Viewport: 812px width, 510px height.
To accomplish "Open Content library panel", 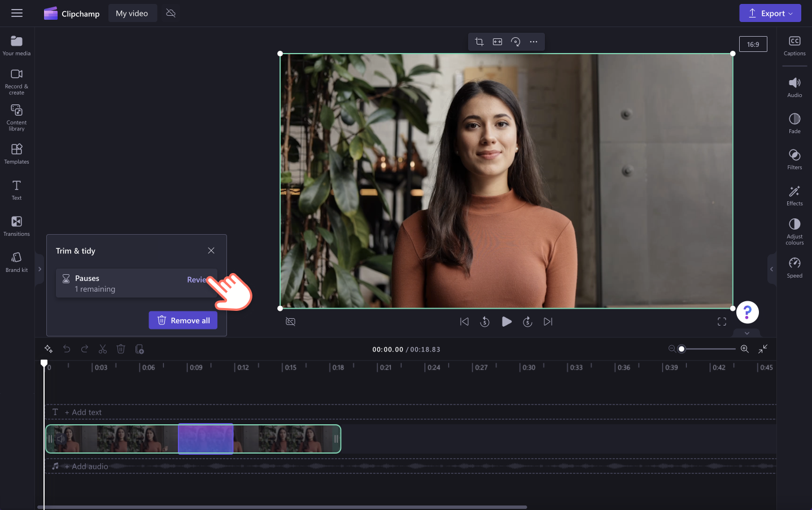I will point(16,118).
